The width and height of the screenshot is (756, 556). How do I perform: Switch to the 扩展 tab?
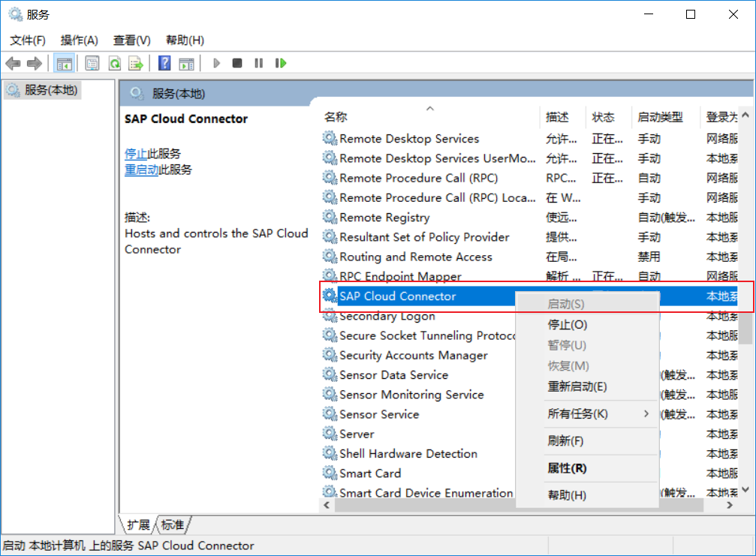point(138,524)
